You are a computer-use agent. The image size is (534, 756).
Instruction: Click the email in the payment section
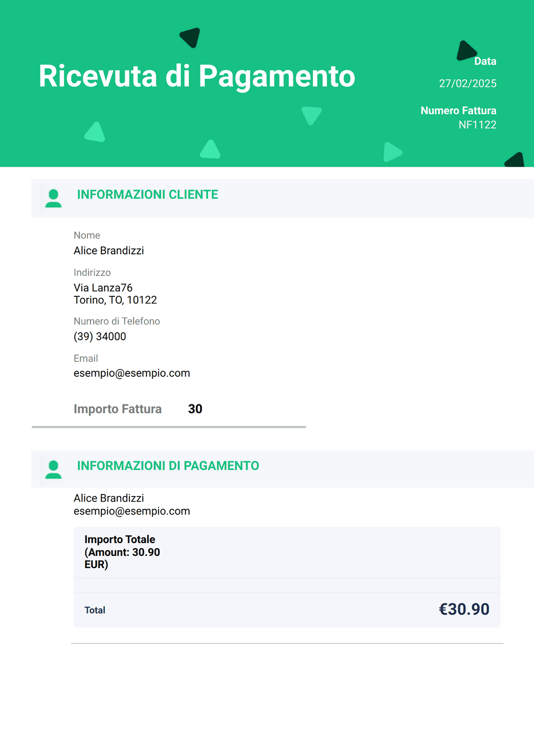[x=131, y=511]
